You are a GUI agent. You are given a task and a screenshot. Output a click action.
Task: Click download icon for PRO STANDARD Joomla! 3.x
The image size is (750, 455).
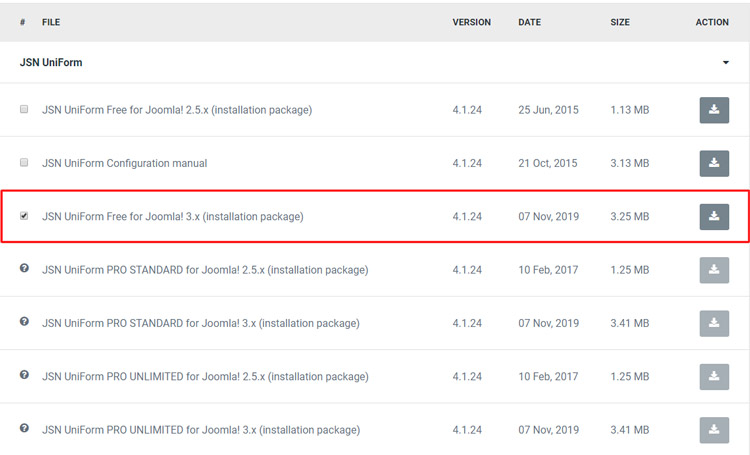pyautogui.click(x=714, y=323)
